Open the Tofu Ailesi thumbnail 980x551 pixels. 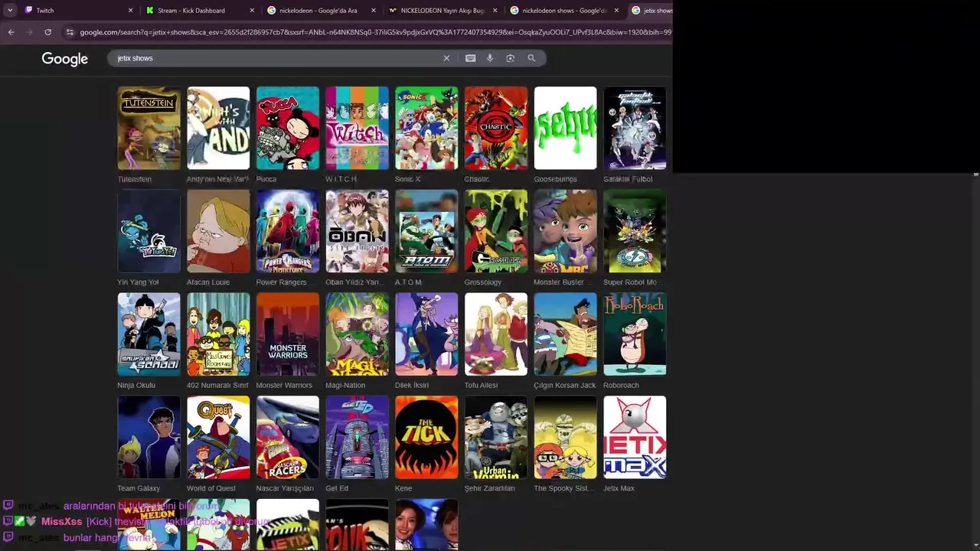click(x=496, y=334)
